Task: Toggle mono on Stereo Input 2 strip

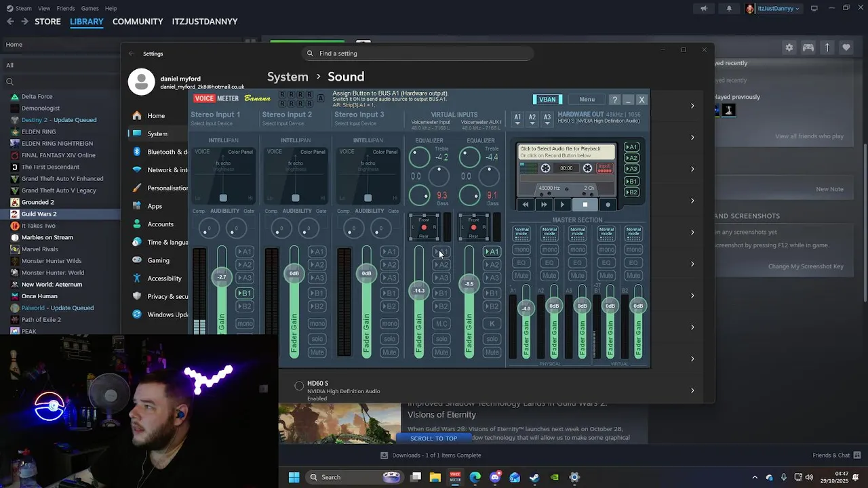Action: click(317, 323)
